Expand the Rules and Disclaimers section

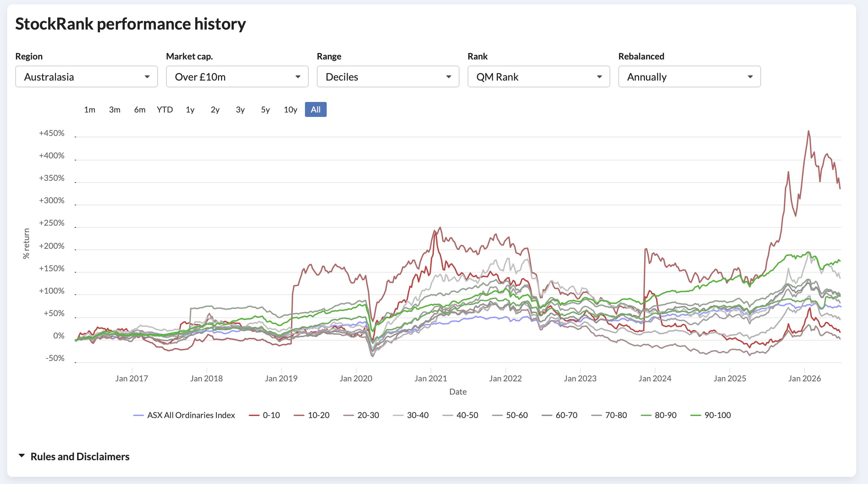(x=74, y=456)
